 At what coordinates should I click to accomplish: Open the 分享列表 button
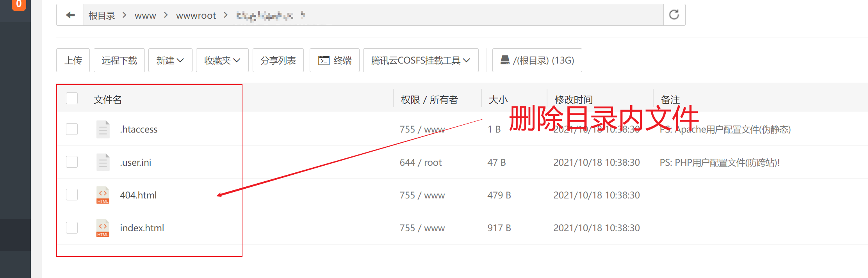(x=278, y=60)
